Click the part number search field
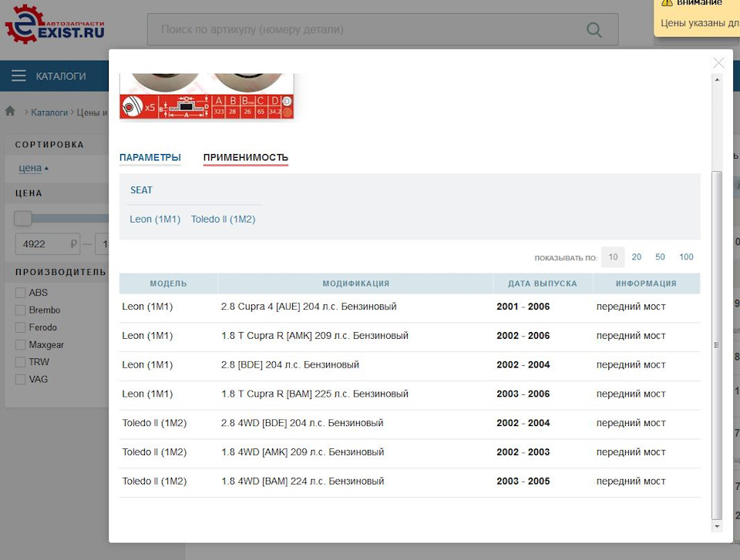The height and width of the screenshot is (560, 740). [382, 30]
